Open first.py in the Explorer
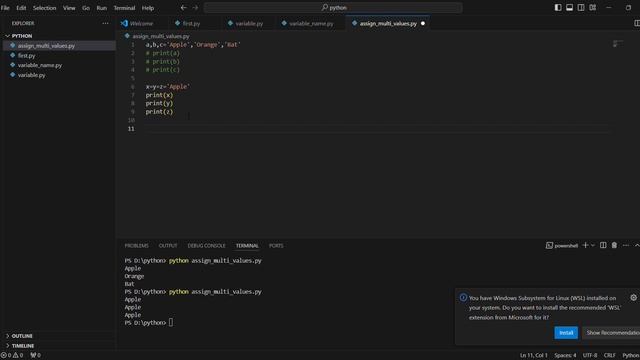640x360 pixels. [59, 56]
